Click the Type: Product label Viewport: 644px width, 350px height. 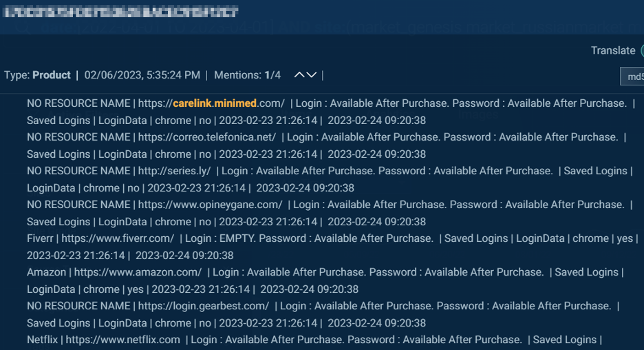point(37,75)
